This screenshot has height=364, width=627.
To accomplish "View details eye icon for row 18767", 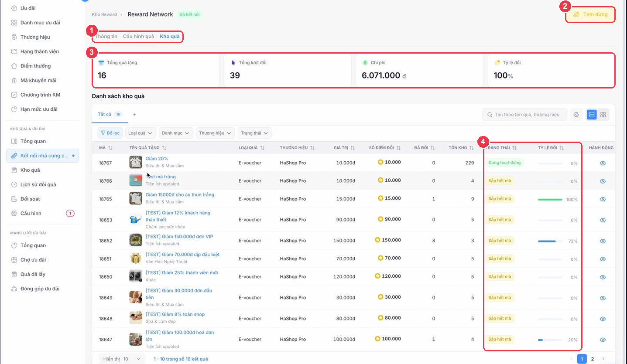I will point(603,163).
